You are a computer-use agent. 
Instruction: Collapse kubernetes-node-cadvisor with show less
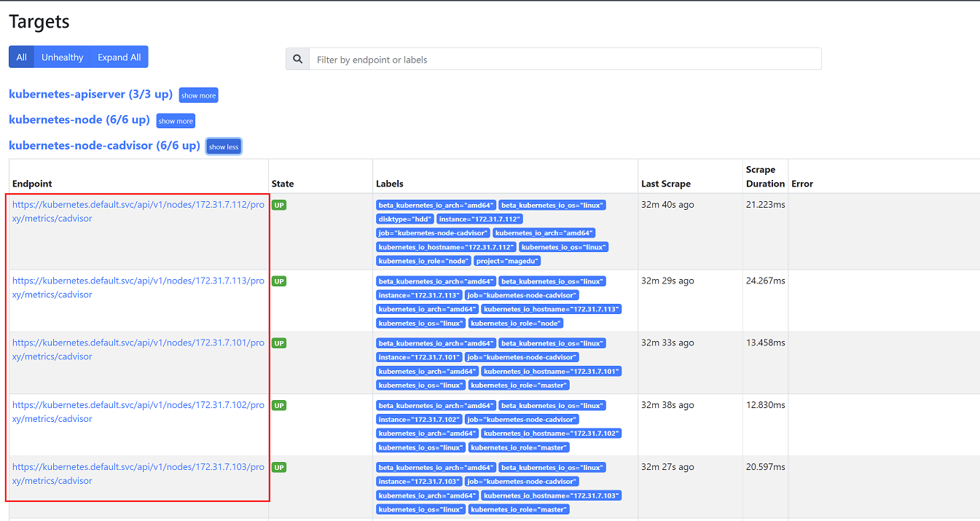click(223, 146)
